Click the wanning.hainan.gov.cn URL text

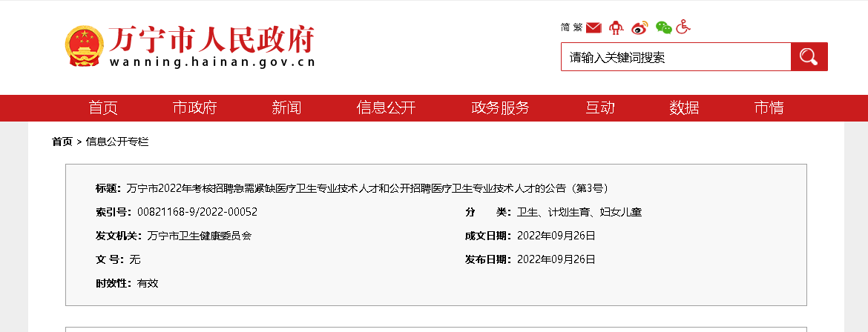point(212,62)
